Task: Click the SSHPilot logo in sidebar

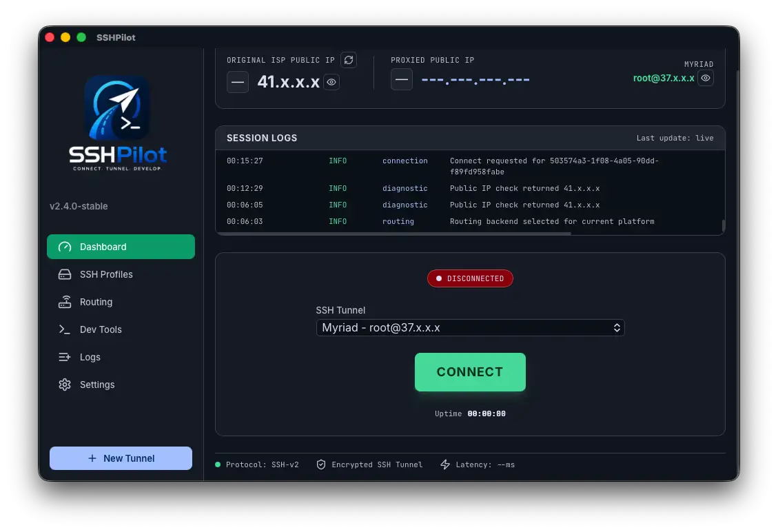Action: 118,123
